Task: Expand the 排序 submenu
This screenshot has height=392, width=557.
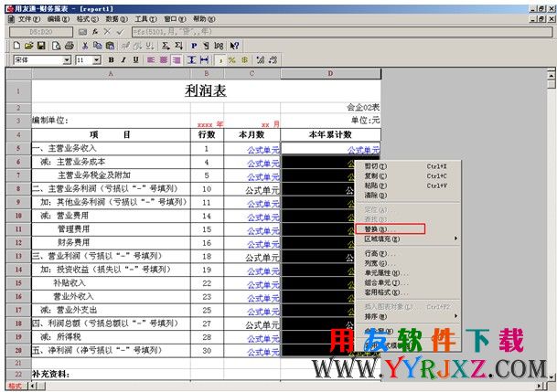Action: [408, 316]
